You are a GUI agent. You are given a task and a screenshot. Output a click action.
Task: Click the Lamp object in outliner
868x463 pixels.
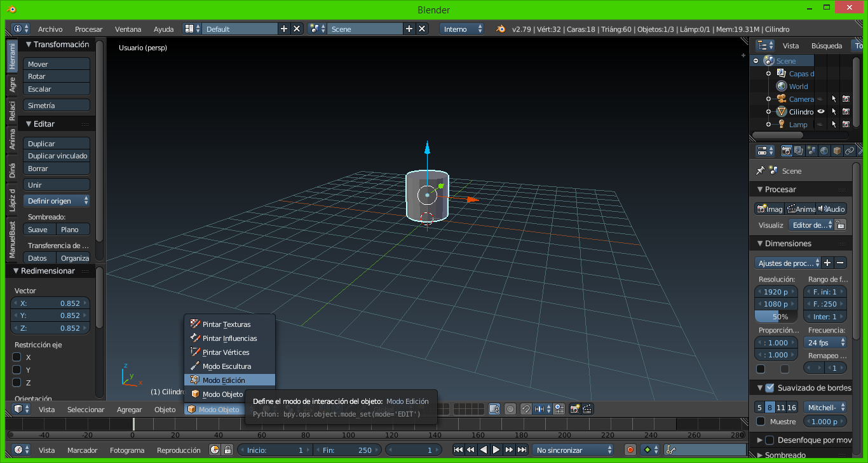pyautogui.click(x=798, y=125)
